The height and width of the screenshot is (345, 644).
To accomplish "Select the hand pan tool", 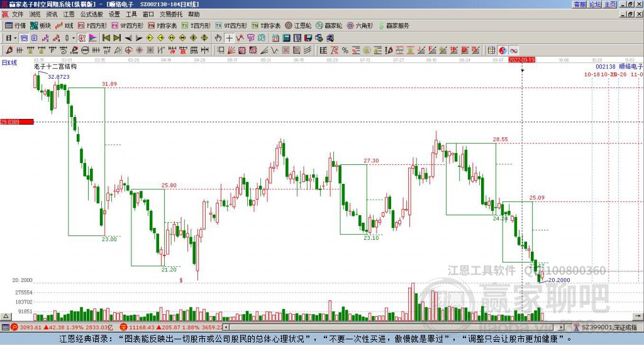I will [x=219, y=38].
